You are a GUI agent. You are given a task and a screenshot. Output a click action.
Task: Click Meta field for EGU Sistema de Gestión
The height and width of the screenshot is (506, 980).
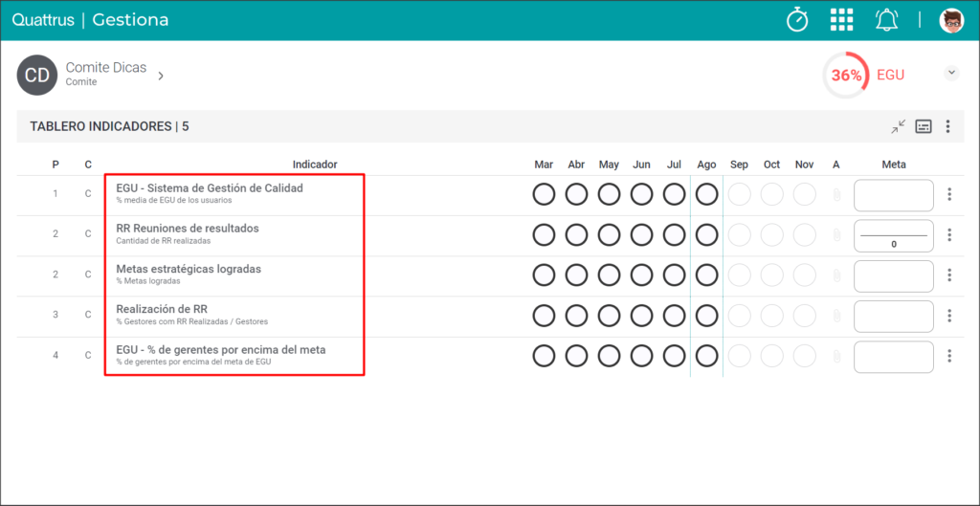[894, 195]
